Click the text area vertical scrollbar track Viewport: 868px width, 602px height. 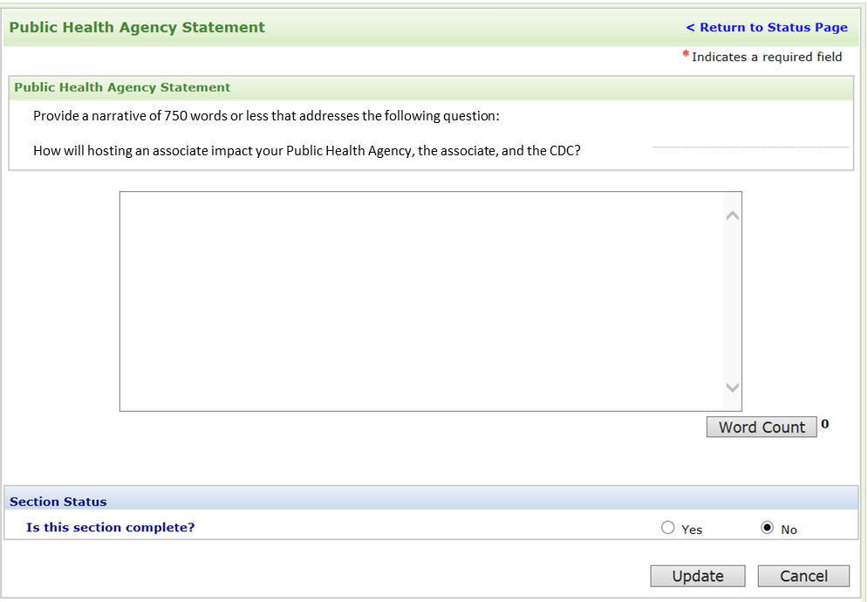pos(733,301)
